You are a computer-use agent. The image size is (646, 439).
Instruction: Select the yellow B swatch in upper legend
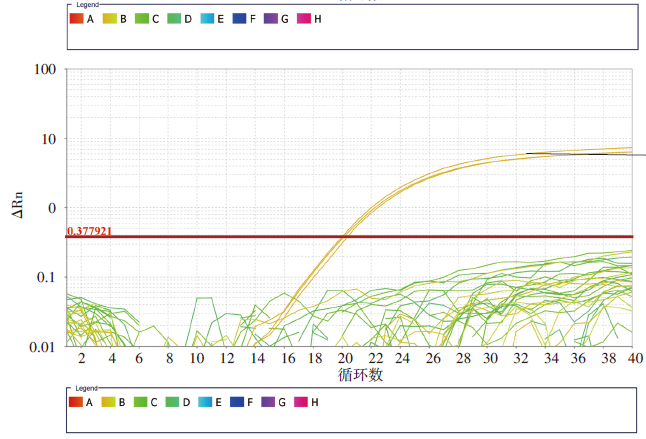click(x=109, y=19)
